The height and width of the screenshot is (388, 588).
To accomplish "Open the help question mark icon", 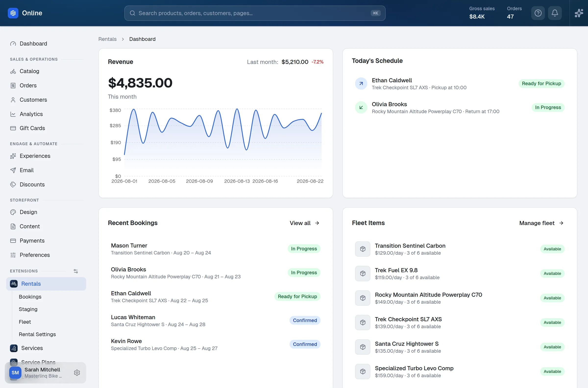I will click(x=538, y=13).
